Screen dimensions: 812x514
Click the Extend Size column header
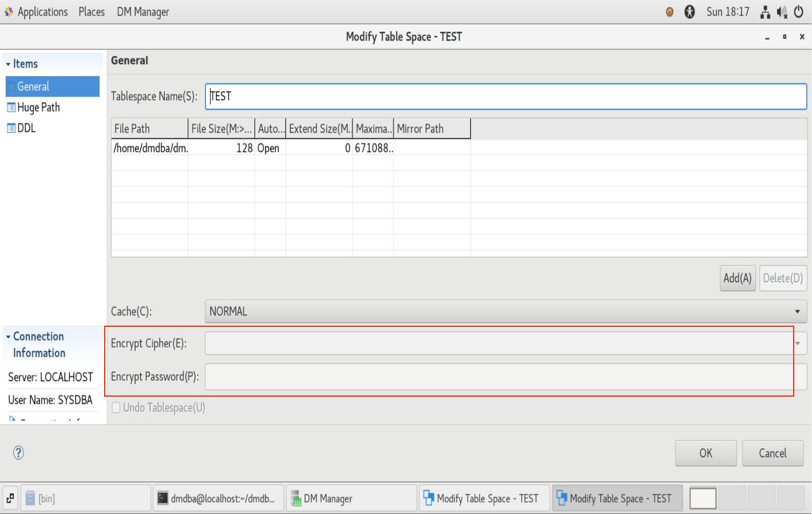click(x=319, y=129)
